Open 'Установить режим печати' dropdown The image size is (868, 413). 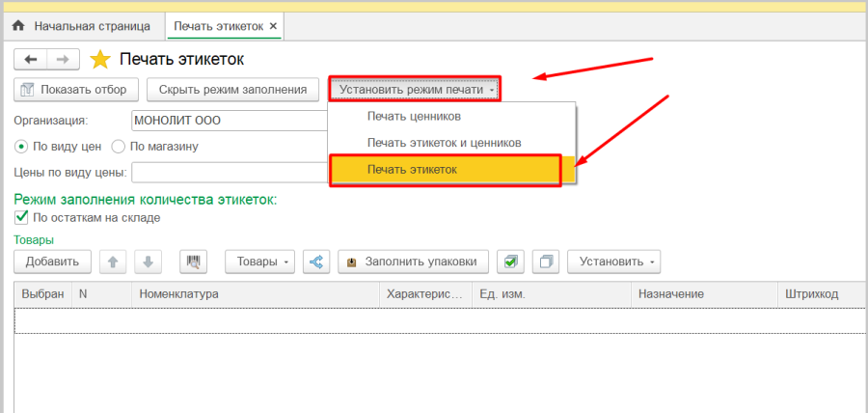[416, 90]
